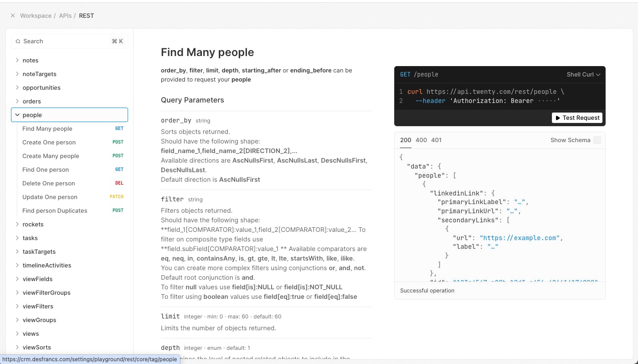Click the Test Request button

tap(577, 118)
